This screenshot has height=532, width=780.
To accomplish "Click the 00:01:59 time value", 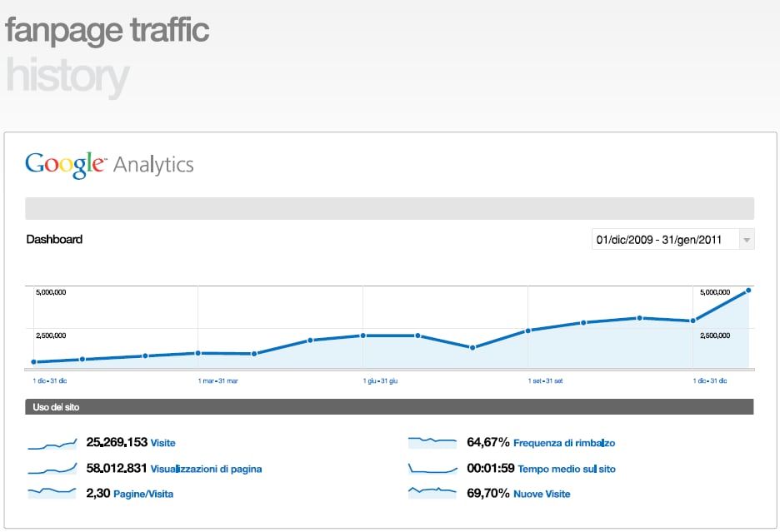I will coord(491,468).
